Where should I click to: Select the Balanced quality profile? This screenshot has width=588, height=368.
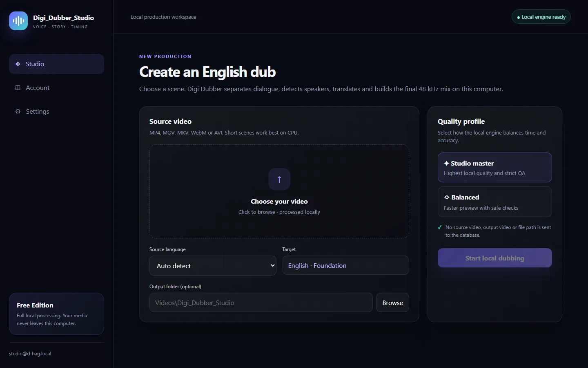coord(495,202)
